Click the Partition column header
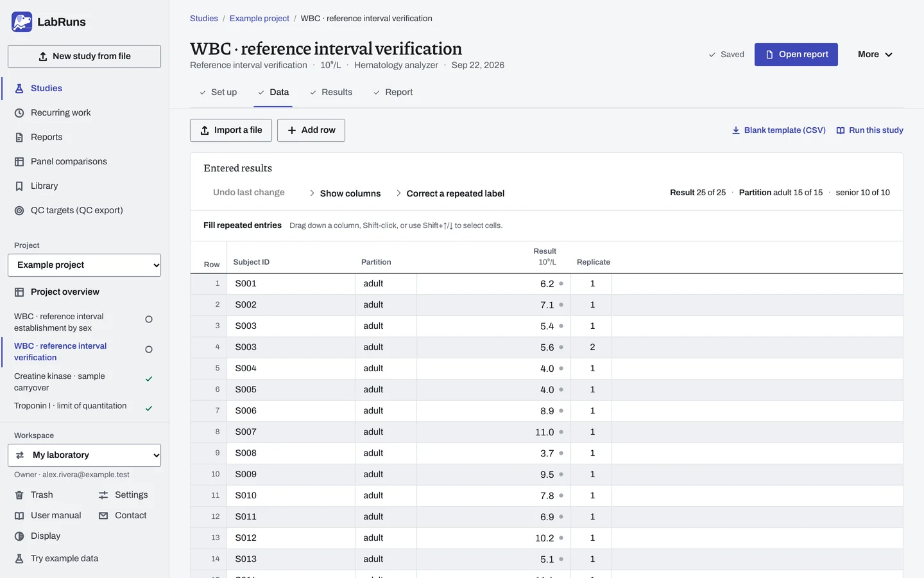 click(x=376, y=262)
